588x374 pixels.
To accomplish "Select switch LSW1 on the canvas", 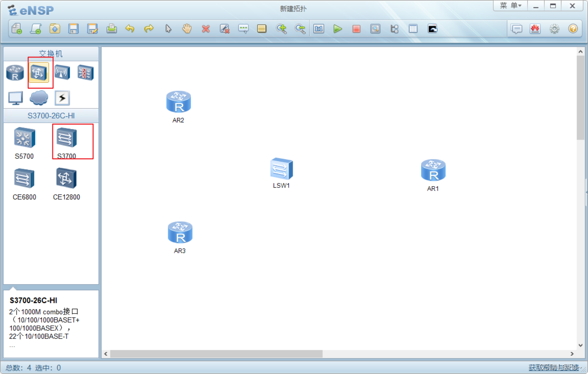I will 281,168.
